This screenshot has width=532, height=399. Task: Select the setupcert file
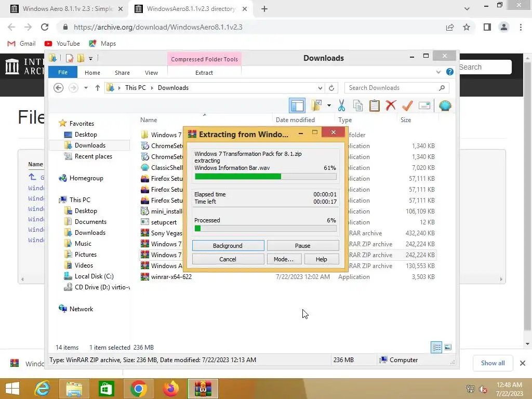click(x=164, y=222)
